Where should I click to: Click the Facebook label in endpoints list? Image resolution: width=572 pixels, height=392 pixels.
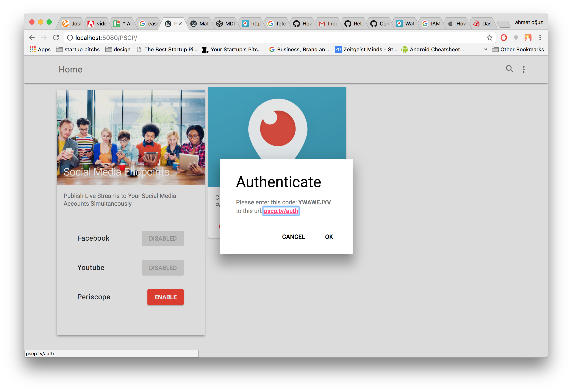93,238
